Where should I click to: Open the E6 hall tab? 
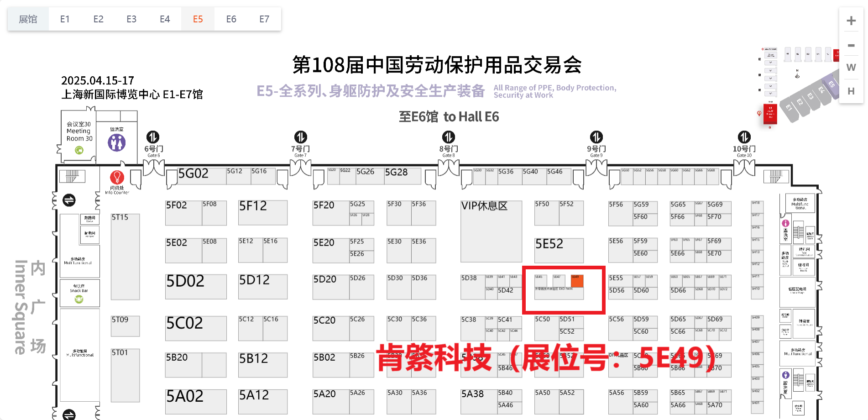point(231,19)
